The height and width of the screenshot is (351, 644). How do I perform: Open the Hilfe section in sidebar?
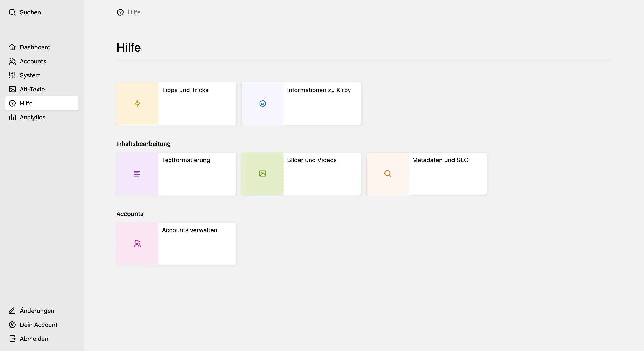point(26,103)
